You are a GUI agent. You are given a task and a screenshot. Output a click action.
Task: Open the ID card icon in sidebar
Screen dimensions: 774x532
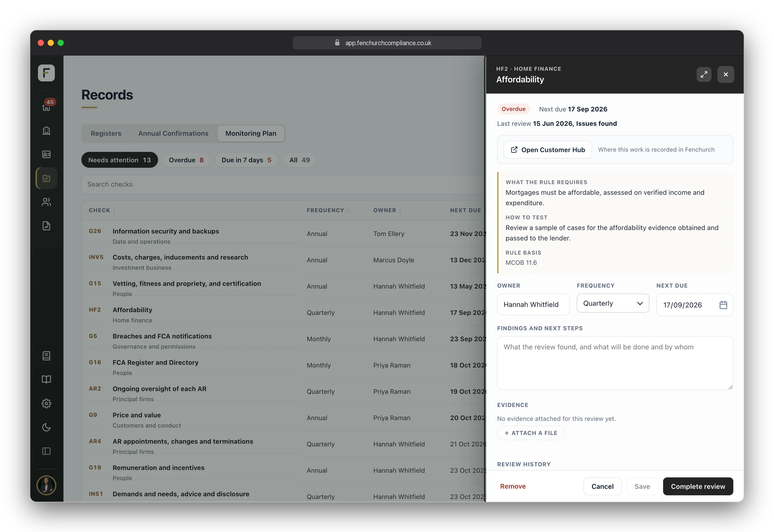pos(46,154)
